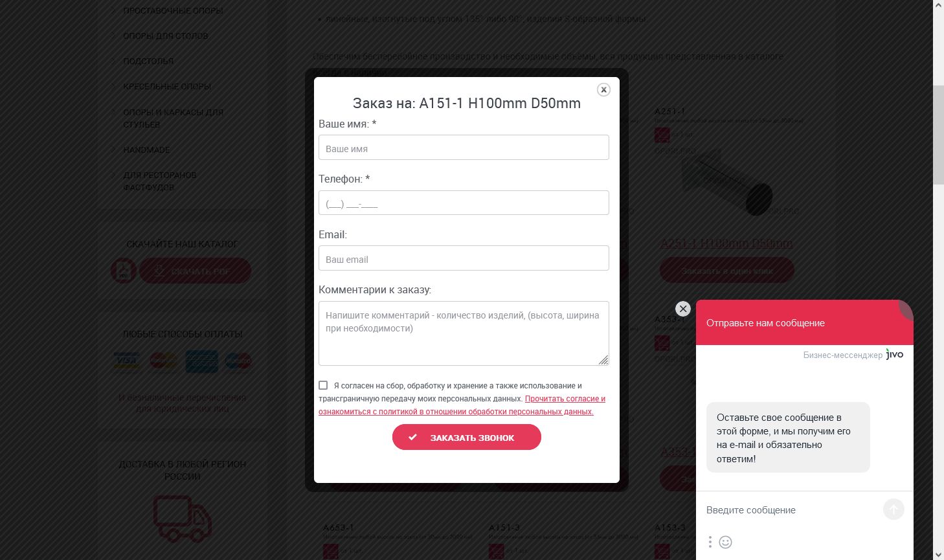Expand the Опоры для столов category
The height and width of the screenshot is (560, 944).
click(166, 36)
